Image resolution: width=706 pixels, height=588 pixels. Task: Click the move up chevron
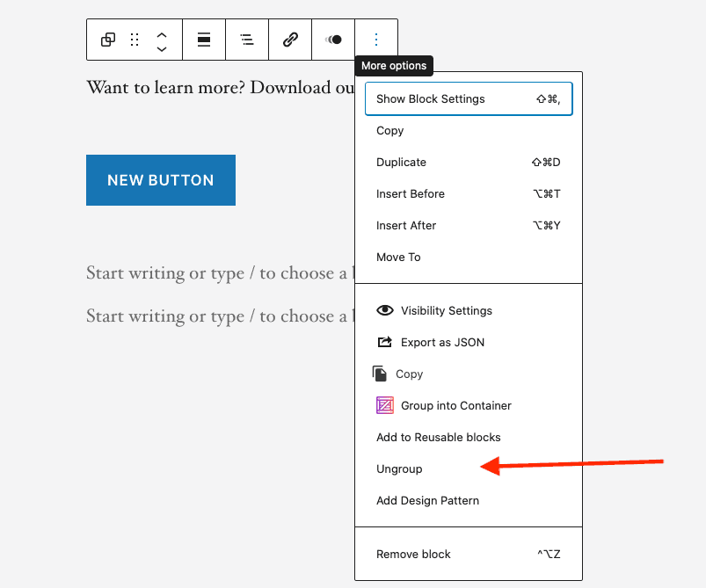click(162, 33)
